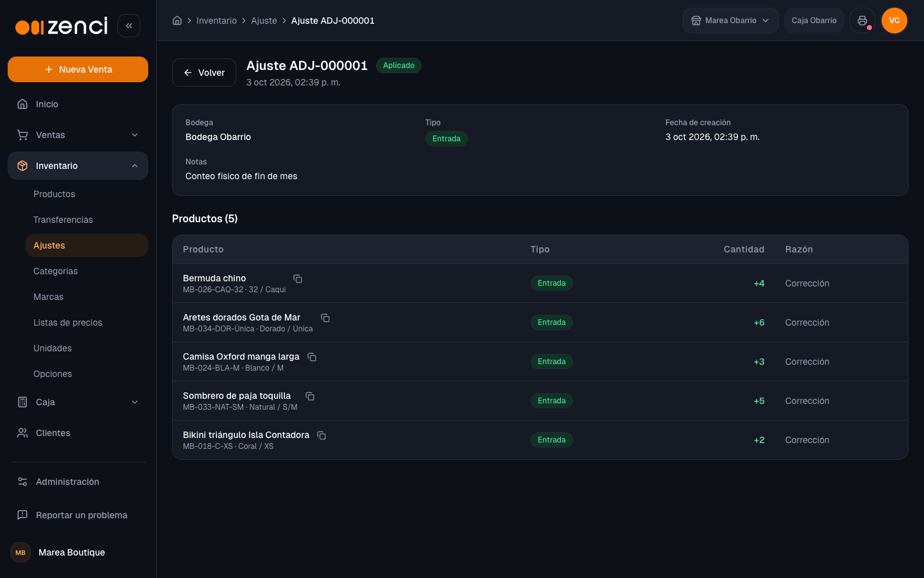
Task: Click the Aplicado status badge
Action: pos(398,66)
